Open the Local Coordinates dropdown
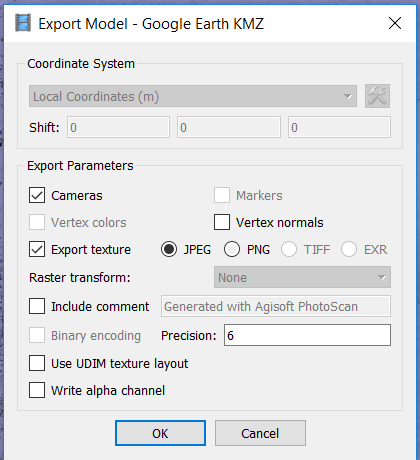The image size is (420, 460). click(x=193, y=96)
